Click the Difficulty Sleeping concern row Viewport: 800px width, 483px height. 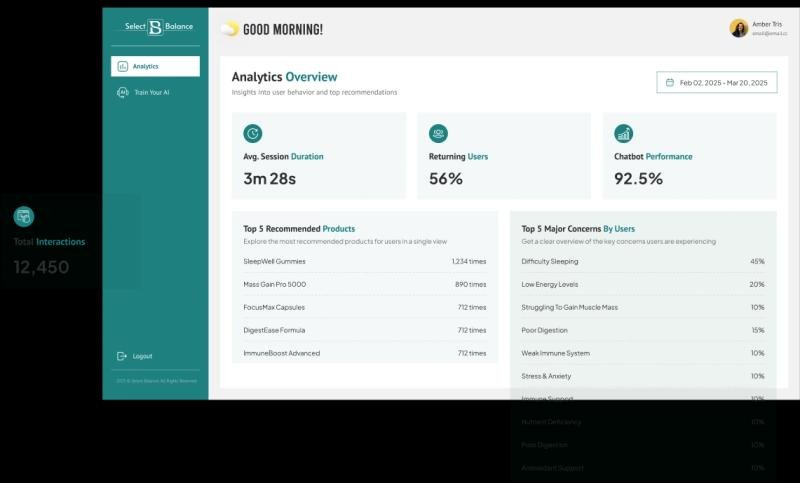[642, 262]
